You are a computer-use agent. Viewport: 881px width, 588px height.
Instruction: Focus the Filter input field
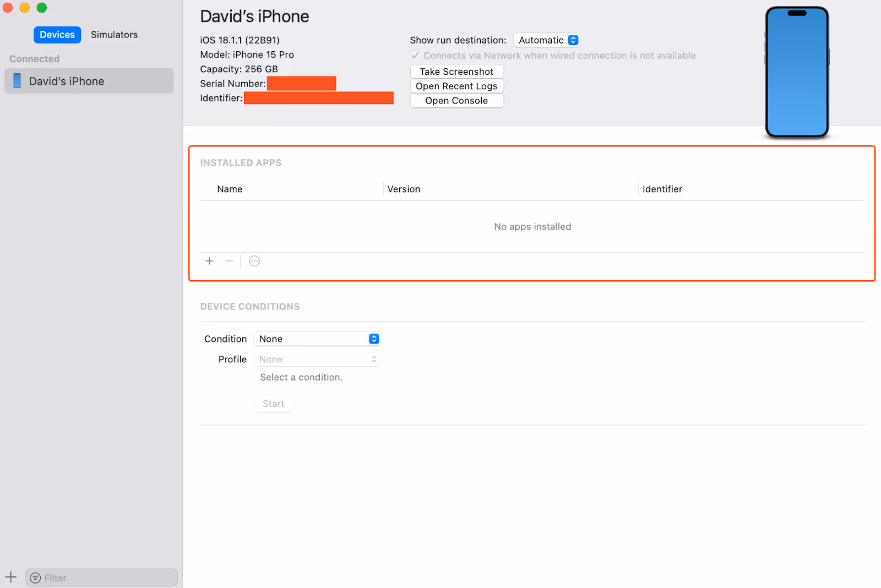click(x=102, y=578)
